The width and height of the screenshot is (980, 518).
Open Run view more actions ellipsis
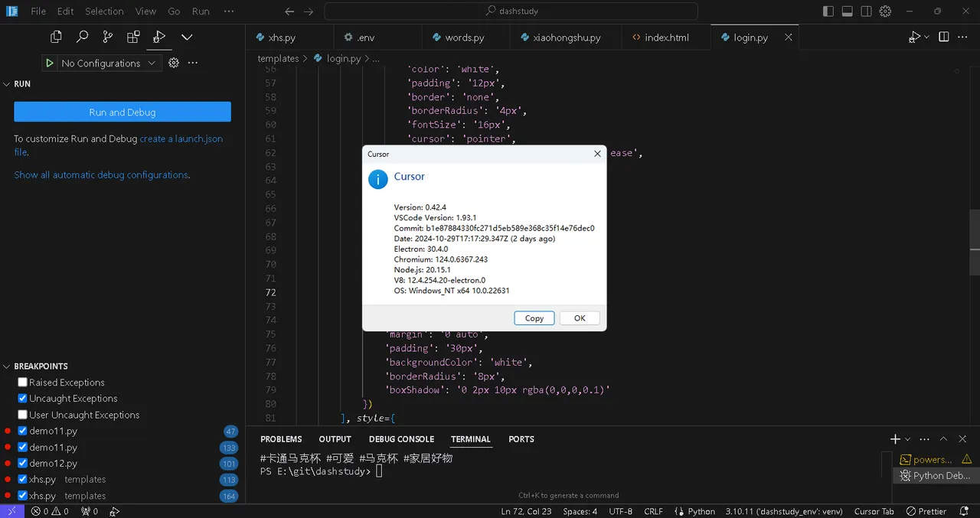(x=193, y=63)
